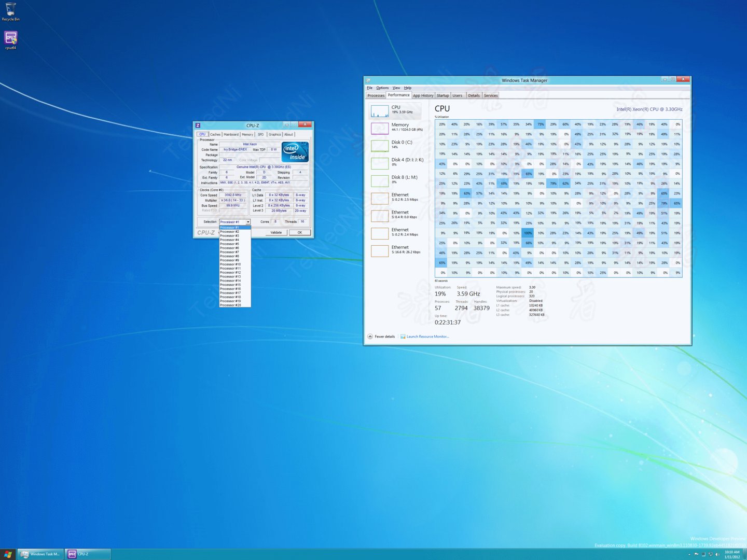Select the Disk 8 (L: M:) graph thumbnail
This screenshot has width=747, height=560.
[x=379, y=180]
